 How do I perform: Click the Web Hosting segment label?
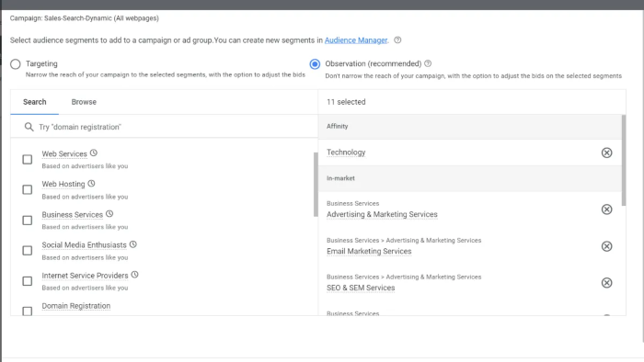click(63, 184)
